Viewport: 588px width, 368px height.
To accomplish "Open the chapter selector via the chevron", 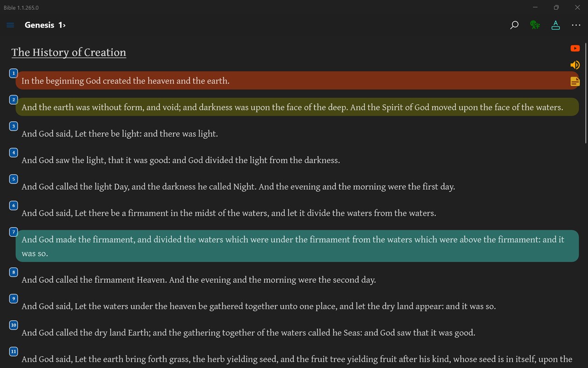I will click(x=64, y=24).
